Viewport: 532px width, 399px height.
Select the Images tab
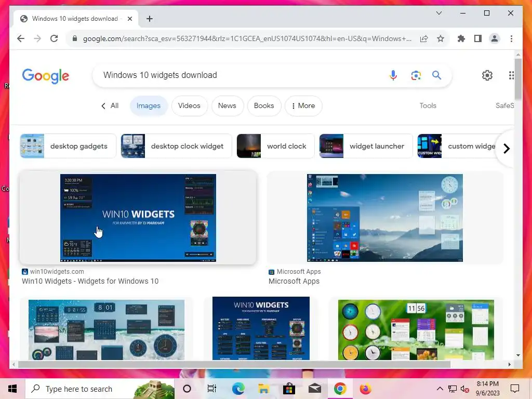click(148, 106)
